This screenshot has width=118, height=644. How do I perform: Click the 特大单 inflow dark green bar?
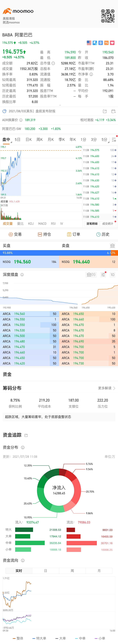(24, 530)
